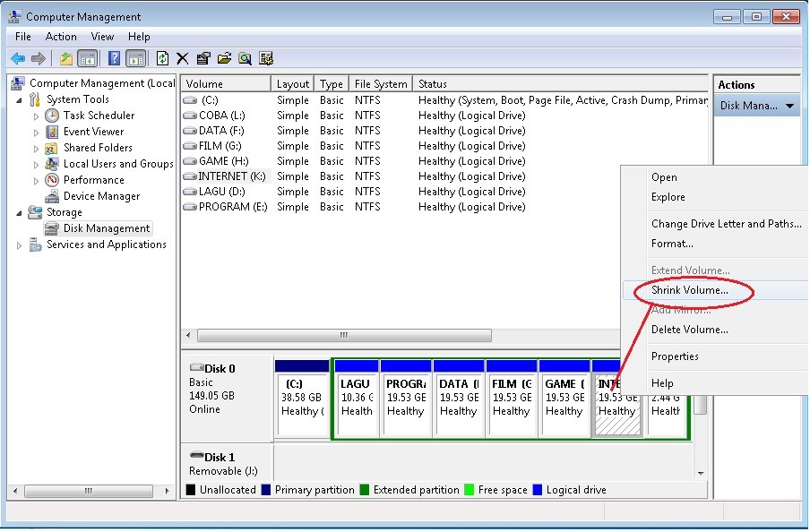810x532 pixels.
Task: Select the (C:) volume row
Action: [x=444, y=100]
